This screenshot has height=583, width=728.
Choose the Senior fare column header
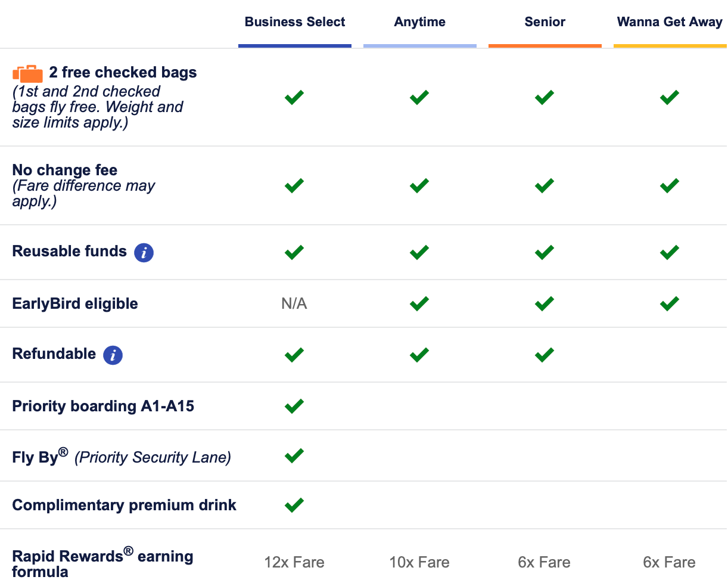pos(545,22)
